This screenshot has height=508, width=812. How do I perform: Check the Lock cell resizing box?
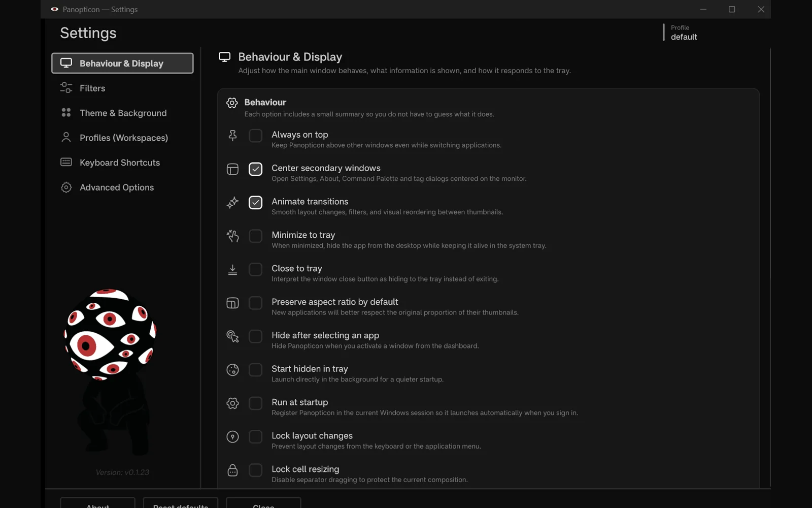pos(255,470)
